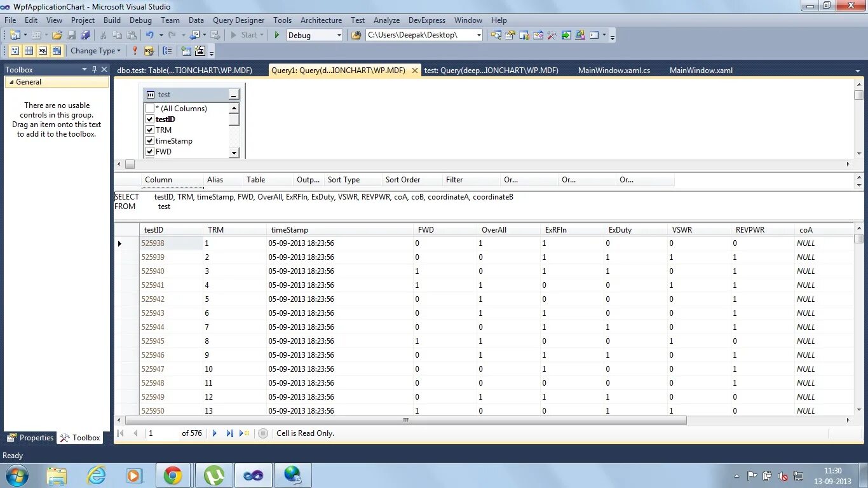The image size is (868, 488).
Task: Go to next record arrow
Action: (215, 433)
